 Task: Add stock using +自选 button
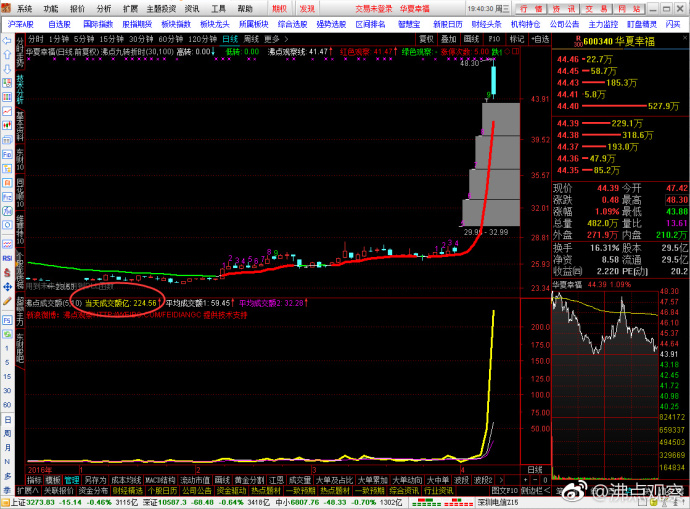tap(539, 37)
